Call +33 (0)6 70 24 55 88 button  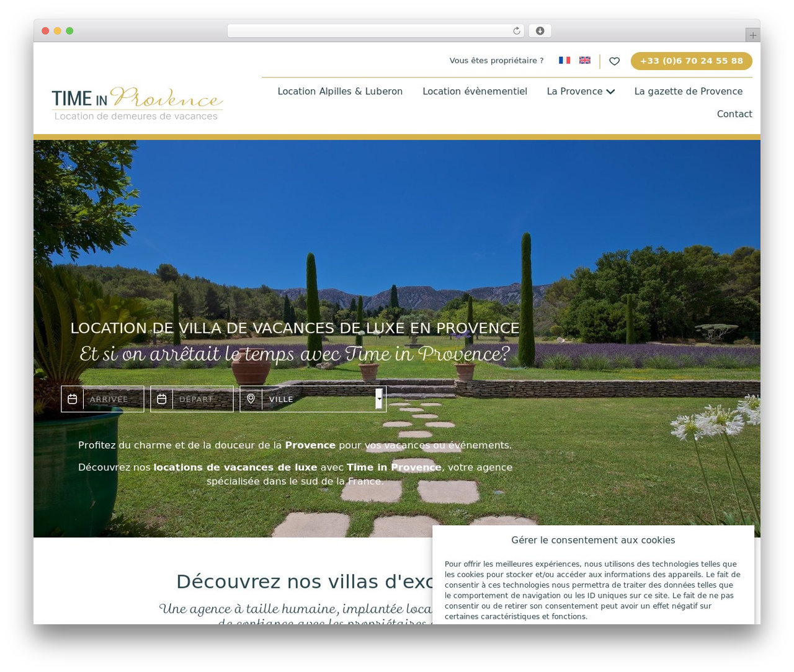point(692,61)
